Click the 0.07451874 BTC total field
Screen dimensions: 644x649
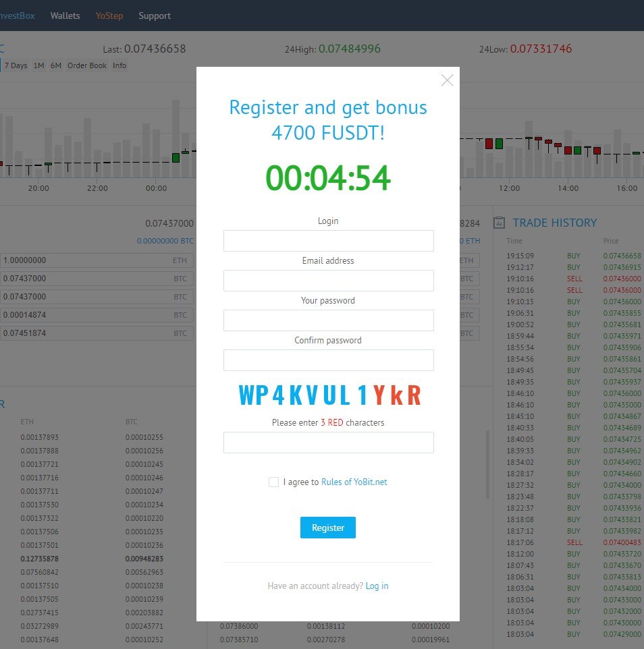tap(97, 333)
